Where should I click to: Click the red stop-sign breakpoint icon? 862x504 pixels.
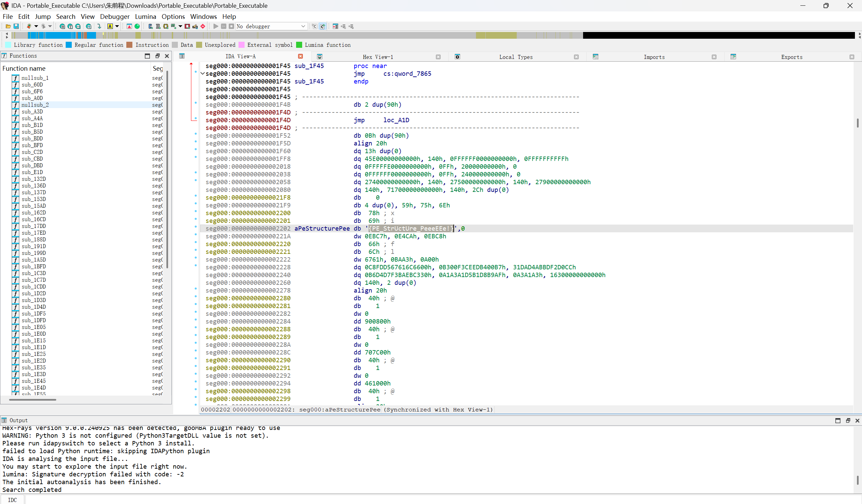pos(203,26)
